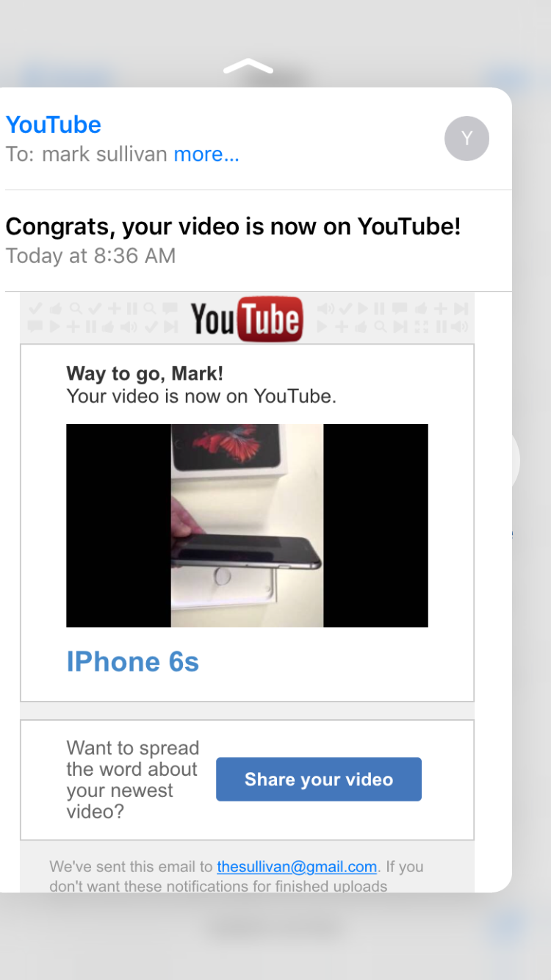Open the thesullivan@gmail.com email link
The width and height of the screenshot is (551, 980).
coord(297,867)
